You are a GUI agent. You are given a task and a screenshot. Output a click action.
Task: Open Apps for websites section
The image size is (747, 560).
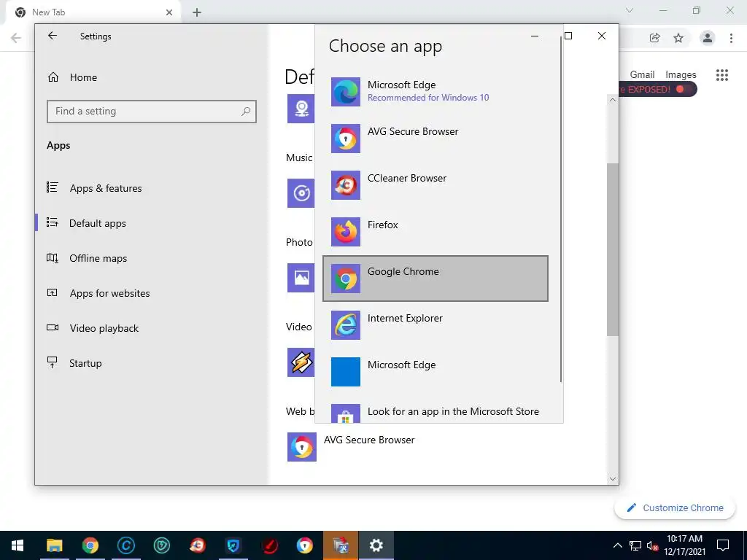(98, 293)
